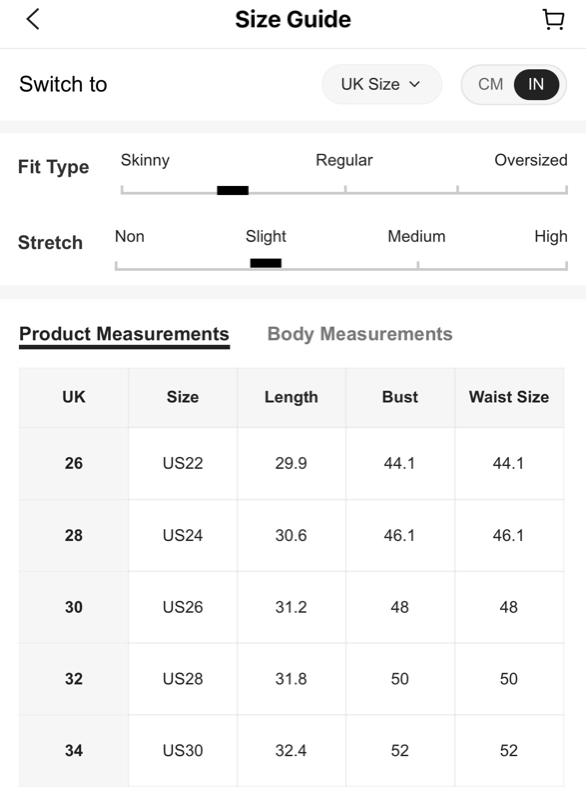587x800 pixels.
Task: Select the UK 28 size row
Action: [x=292, y=535]
